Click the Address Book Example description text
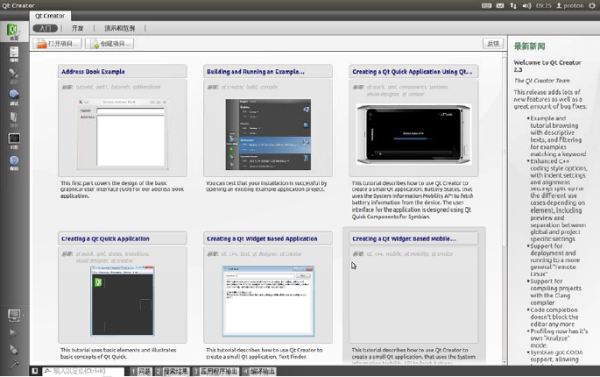 click(122, 189)
